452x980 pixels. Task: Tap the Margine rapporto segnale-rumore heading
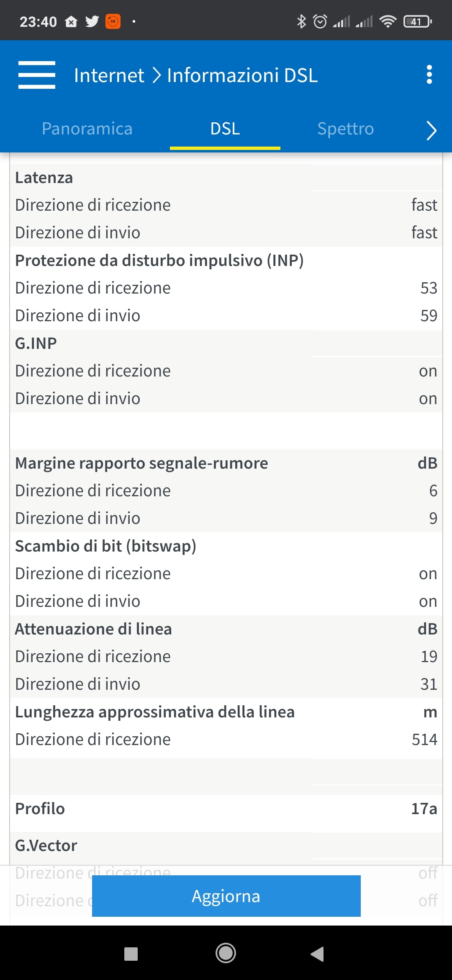pos(141,463)
